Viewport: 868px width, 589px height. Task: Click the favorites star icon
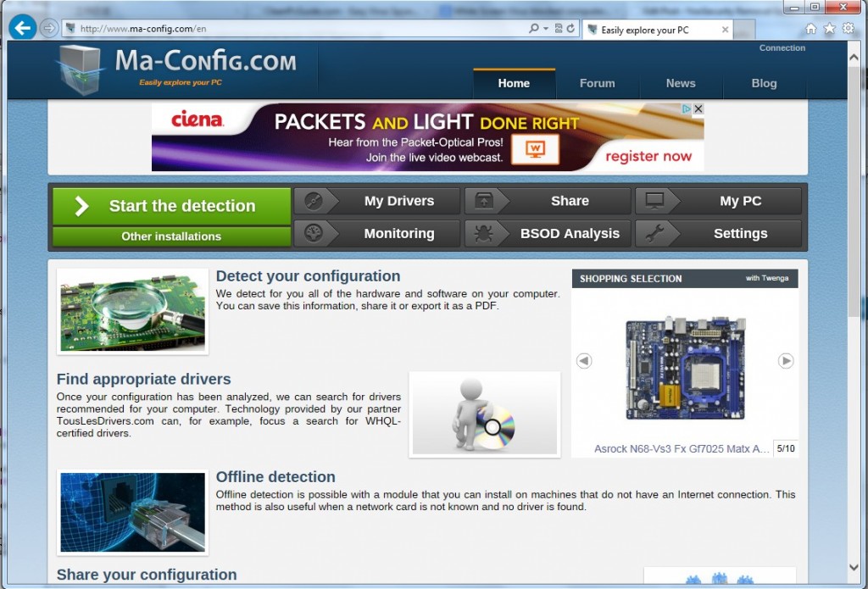(x=829, y=29)
